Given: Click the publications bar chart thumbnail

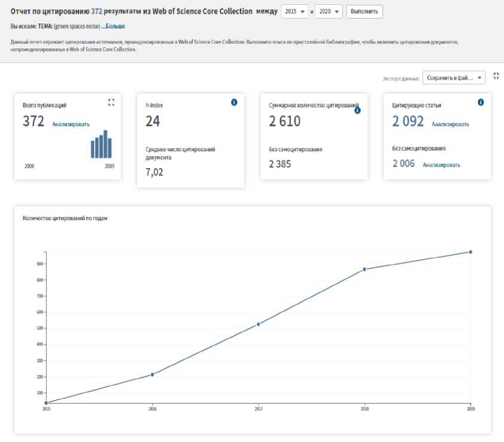Looking at the screenshot, I should (102, 145).
